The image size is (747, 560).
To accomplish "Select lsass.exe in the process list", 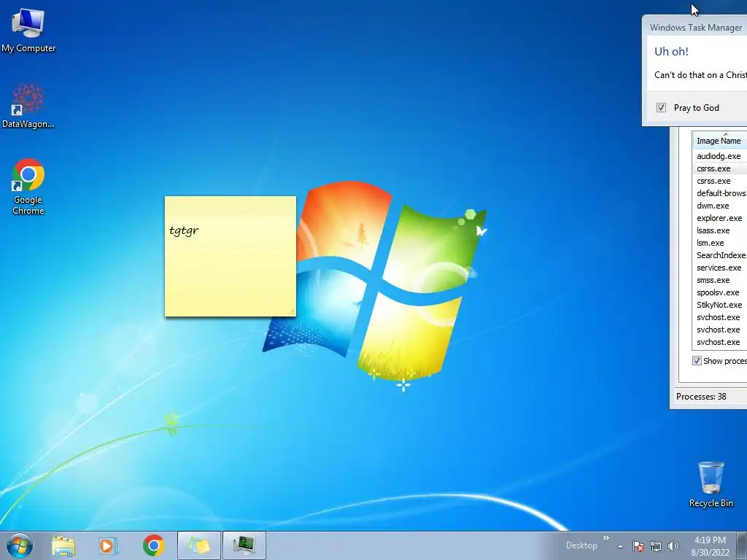I will pos(719,230).
